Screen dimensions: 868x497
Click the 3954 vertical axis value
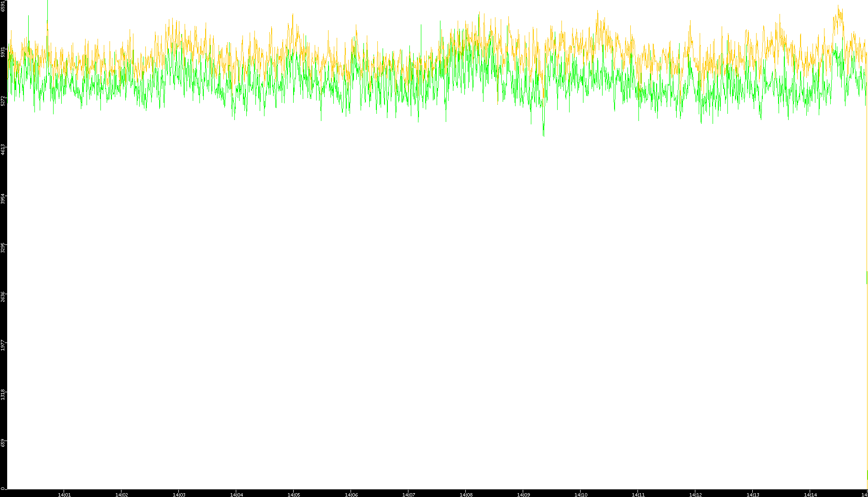tap(3, 199)
